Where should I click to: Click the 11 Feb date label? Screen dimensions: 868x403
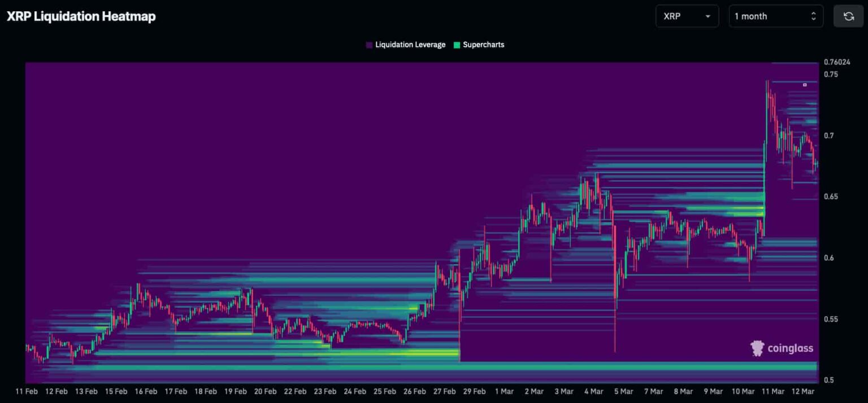tap(27, 391)
